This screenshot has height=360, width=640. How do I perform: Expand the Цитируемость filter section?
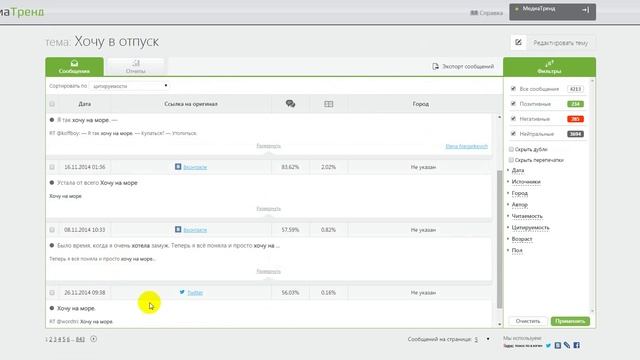coord(530,228)
